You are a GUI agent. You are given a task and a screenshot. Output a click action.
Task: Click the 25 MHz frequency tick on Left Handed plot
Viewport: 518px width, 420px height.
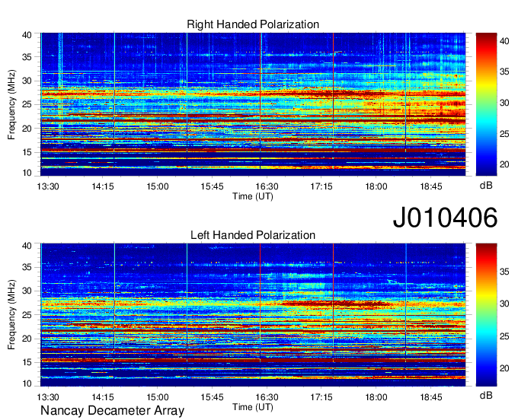click(27, 315)
